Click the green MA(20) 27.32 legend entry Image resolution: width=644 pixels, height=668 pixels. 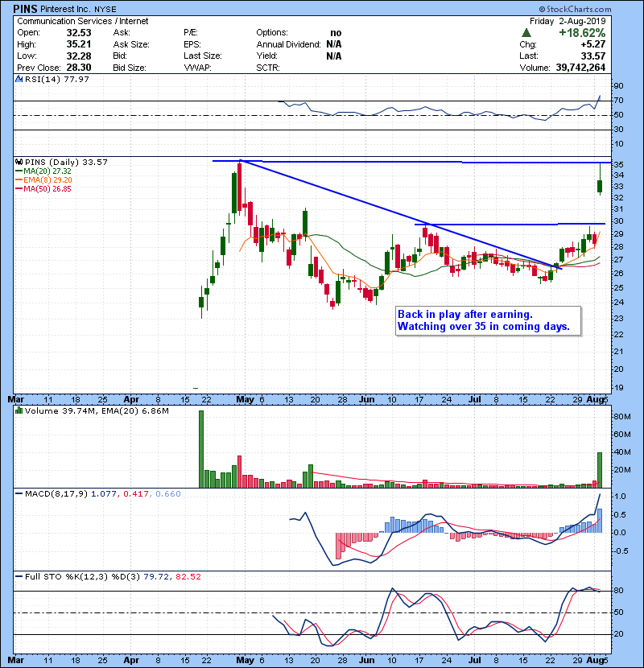coord(43,171)
